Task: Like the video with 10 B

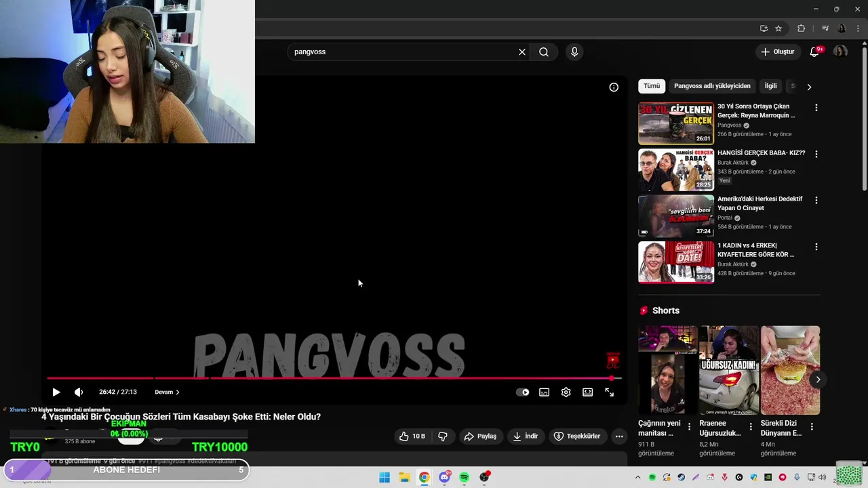Action: pos(412,436)
